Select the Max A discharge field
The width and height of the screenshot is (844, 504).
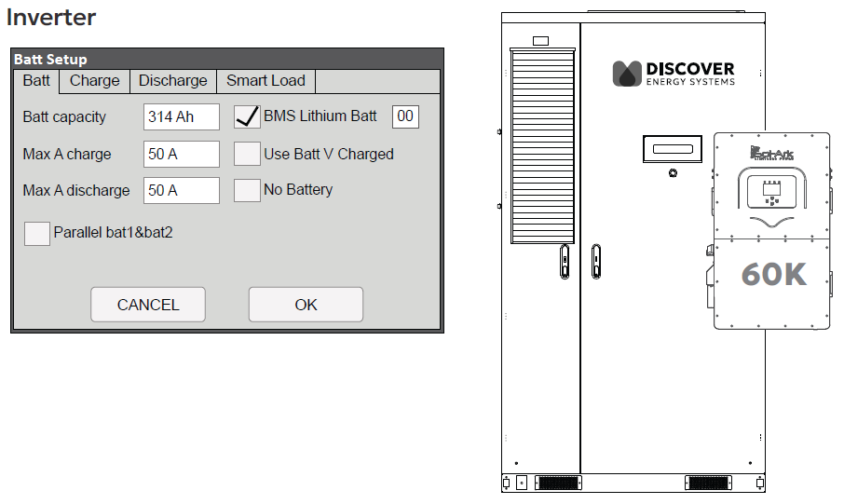182,190
